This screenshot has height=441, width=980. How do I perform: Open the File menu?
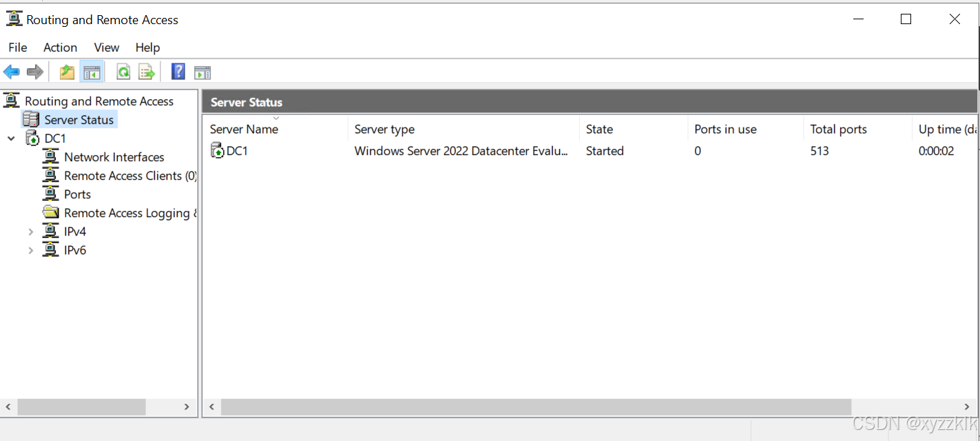click(18, 47)
